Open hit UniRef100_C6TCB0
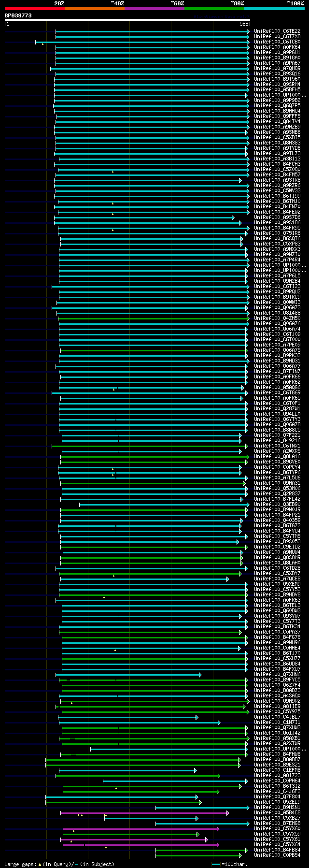The image size is (309, 868). pos(277,42)
